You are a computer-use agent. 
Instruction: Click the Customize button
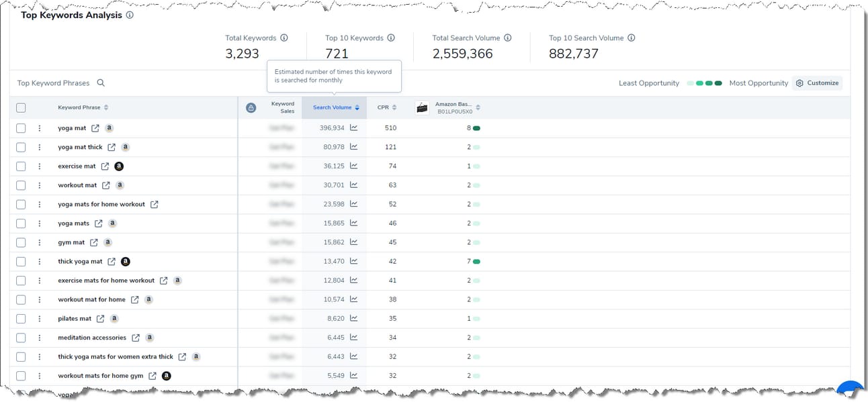[x=817, y=83]
